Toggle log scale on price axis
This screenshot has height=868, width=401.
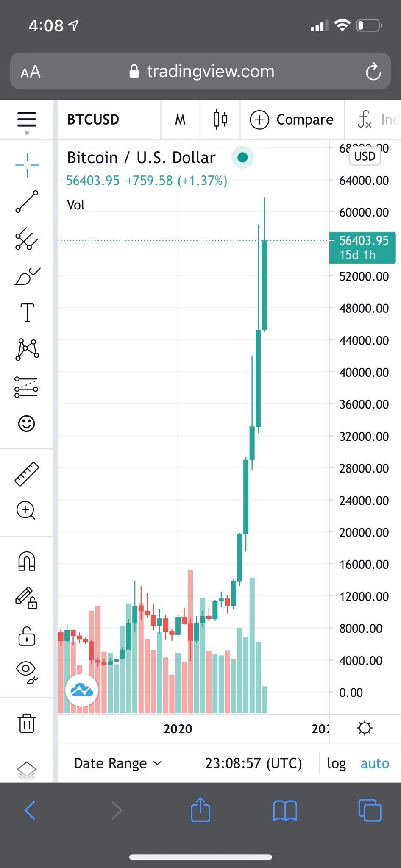coord(337,763)
